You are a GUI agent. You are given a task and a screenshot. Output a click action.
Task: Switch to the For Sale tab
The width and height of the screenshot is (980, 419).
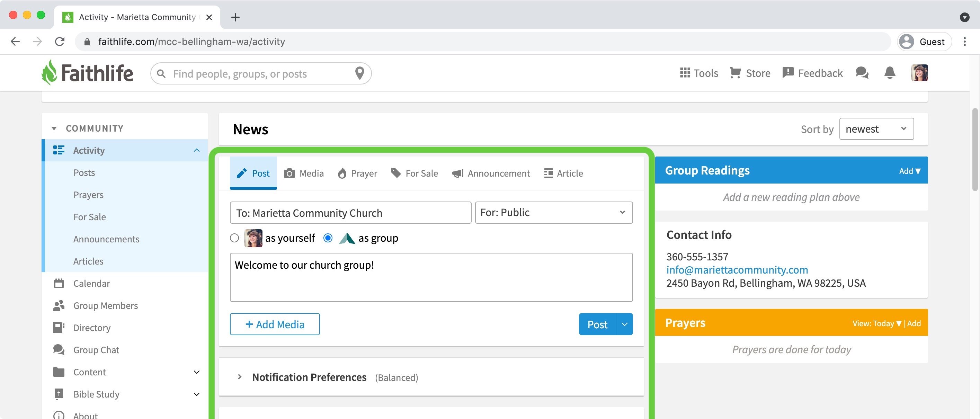coord(414,173)
